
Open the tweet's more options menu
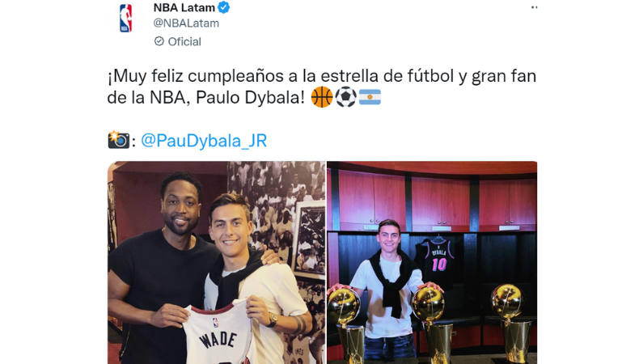tap(534, 7)
